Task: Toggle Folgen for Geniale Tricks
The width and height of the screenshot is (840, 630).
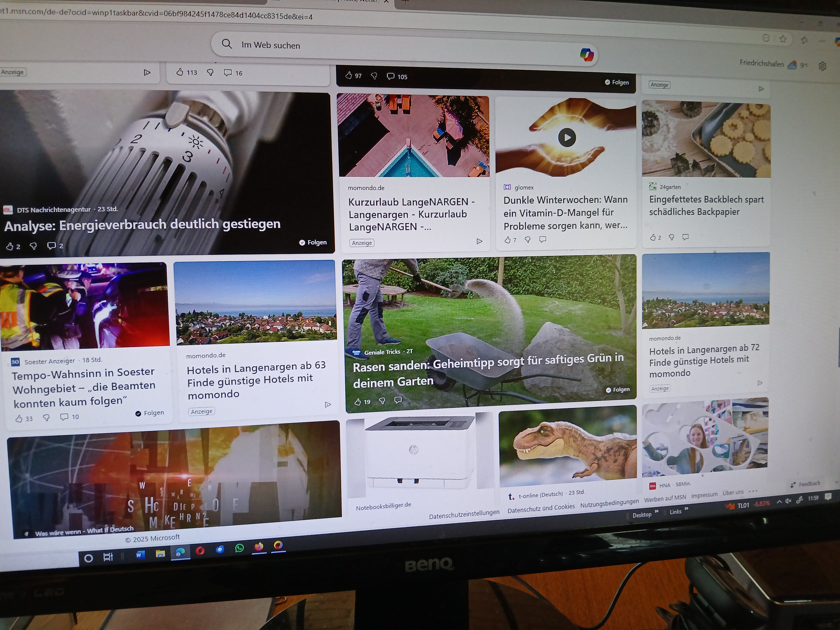Action: coord(617,390)
